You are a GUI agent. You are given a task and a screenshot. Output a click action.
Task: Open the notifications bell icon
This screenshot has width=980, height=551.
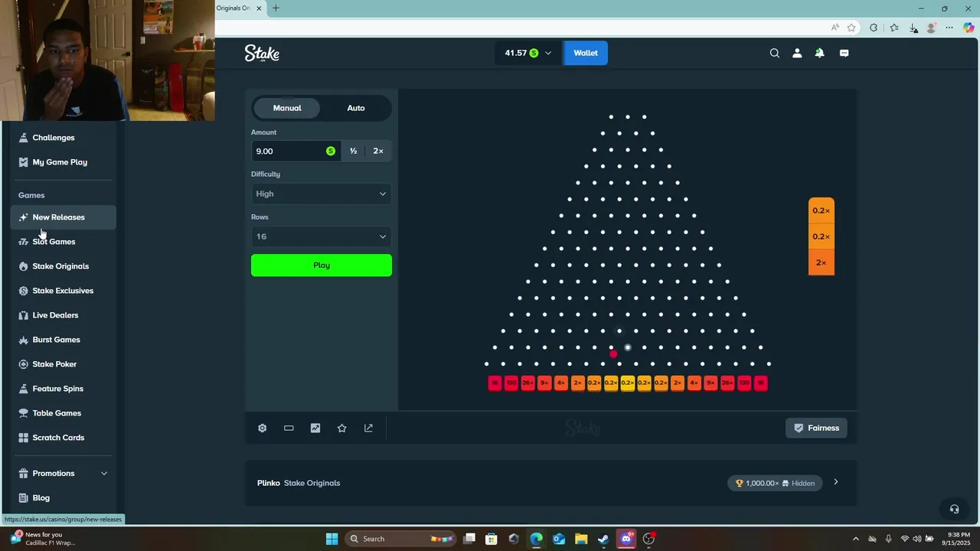820,53
